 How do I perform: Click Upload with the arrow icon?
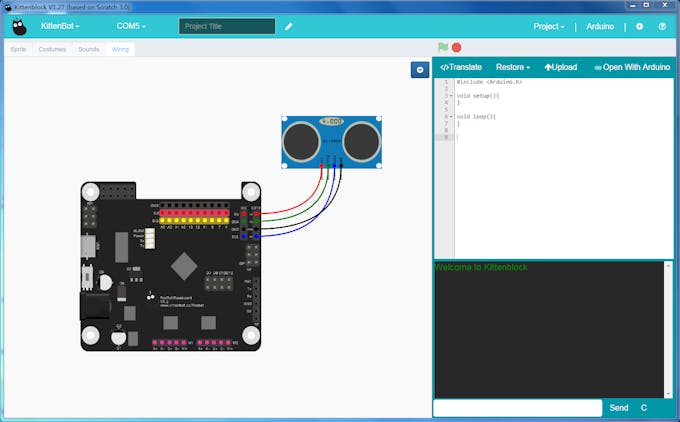point(560,67)
